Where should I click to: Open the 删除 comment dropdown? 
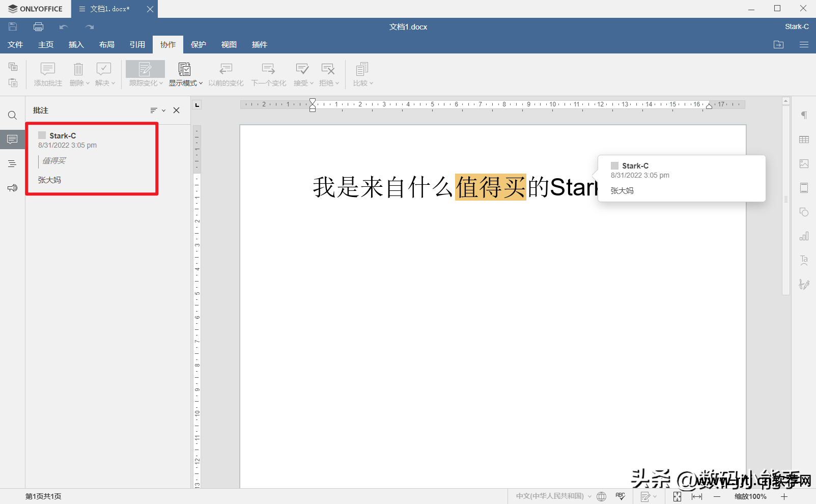(x=79, y=74)
